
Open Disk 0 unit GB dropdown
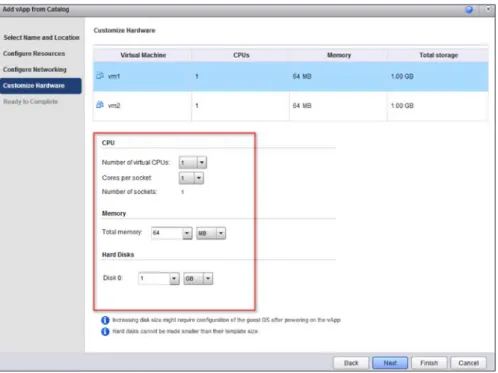[208, 278]
